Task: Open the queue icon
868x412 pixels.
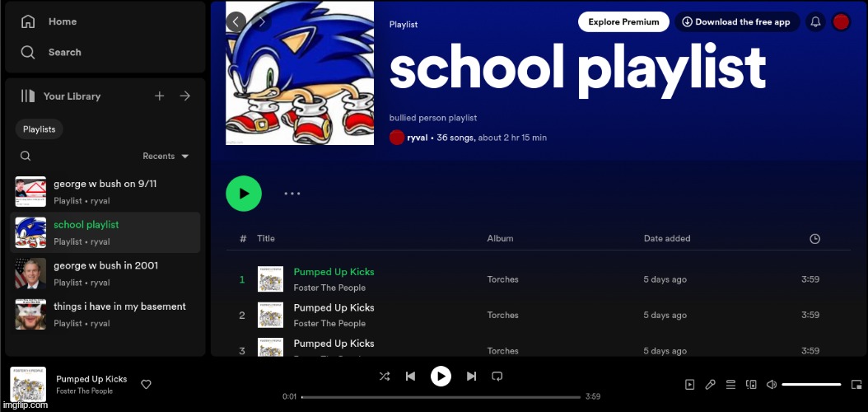Action: [730, 385]
